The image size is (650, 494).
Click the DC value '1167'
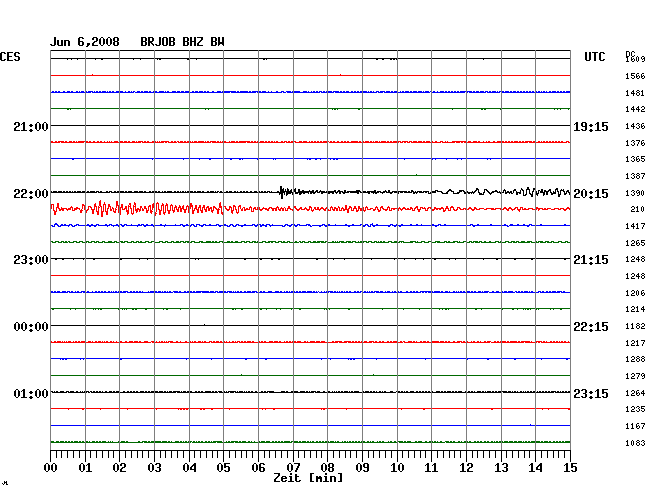click(x=635, y=426)
